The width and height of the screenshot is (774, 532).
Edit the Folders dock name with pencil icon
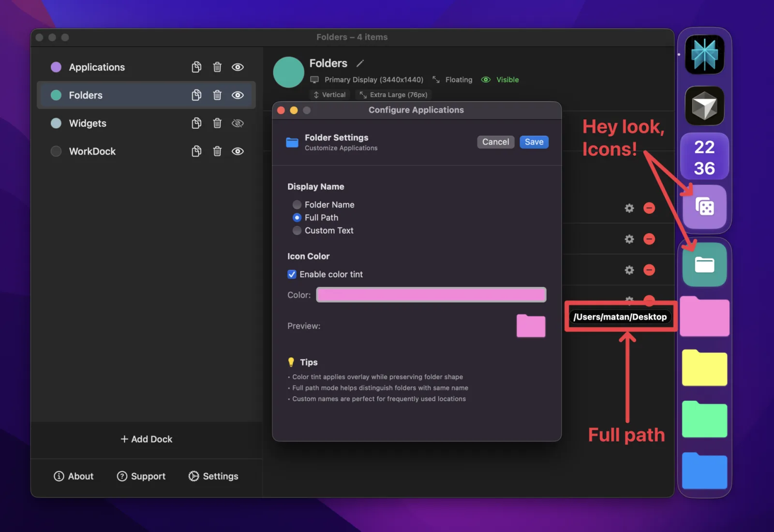point(360,63)
